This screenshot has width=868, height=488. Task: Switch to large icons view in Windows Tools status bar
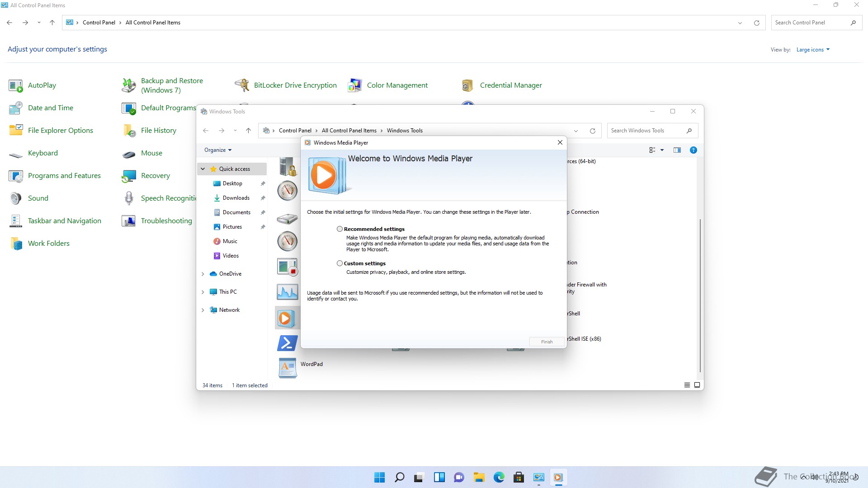click(697, 385)
